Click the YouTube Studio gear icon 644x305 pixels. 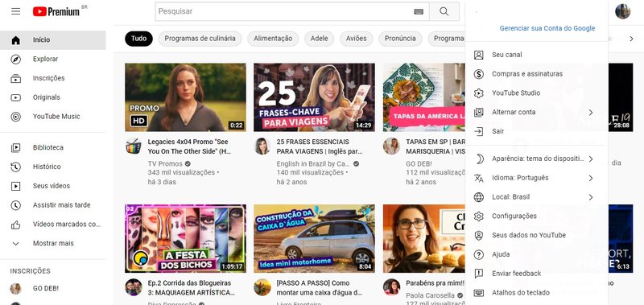click(478, 93)
